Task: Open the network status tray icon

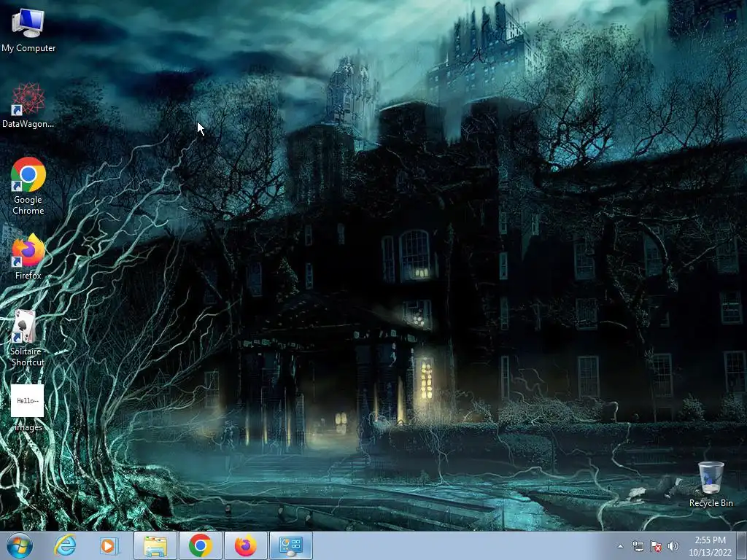Action: [x=638, y=546]
